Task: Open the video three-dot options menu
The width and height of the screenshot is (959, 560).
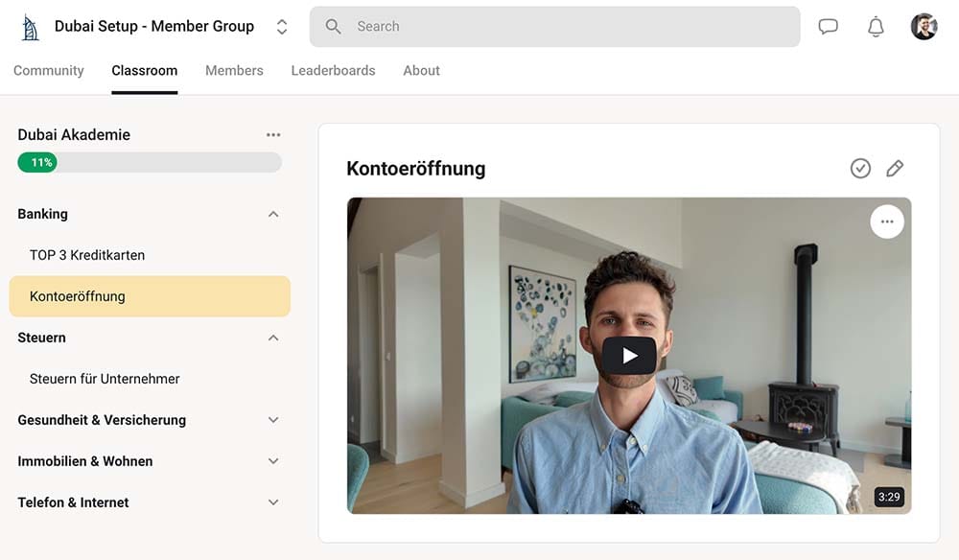Action: click(887, 222)
